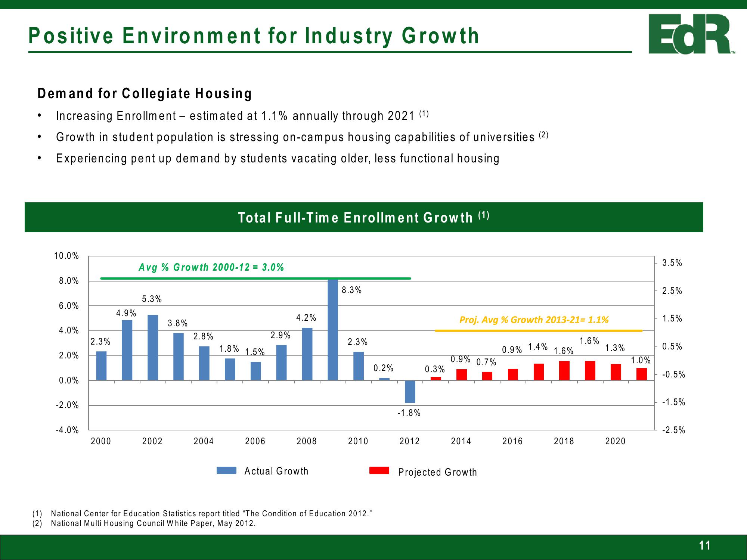Click the 1.8% data label

tap(229, 349)
